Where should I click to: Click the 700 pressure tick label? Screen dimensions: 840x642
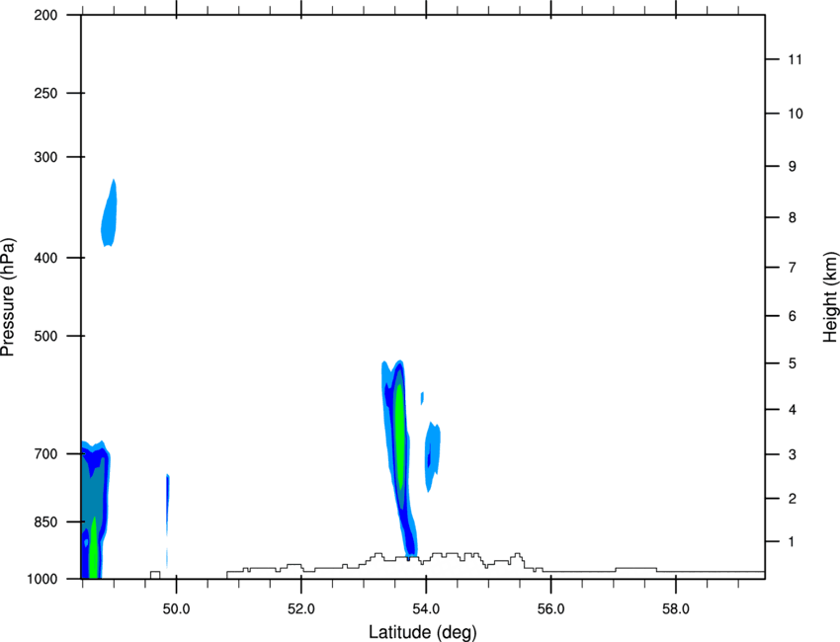(45, 454)
